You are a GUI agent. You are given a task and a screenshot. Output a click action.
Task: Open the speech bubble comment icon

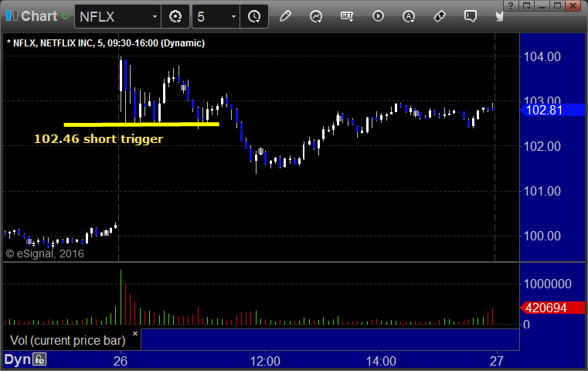click(471, 16)
